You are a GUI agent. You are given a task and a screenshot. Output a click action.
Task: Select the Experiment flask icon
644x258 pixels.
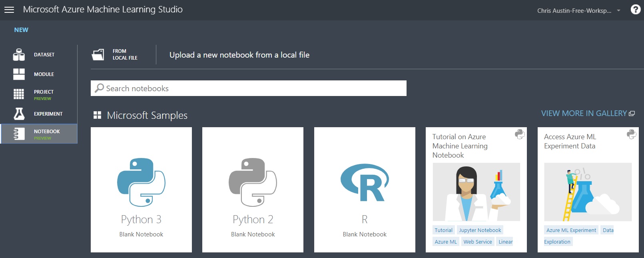click(x=19, y=114)
